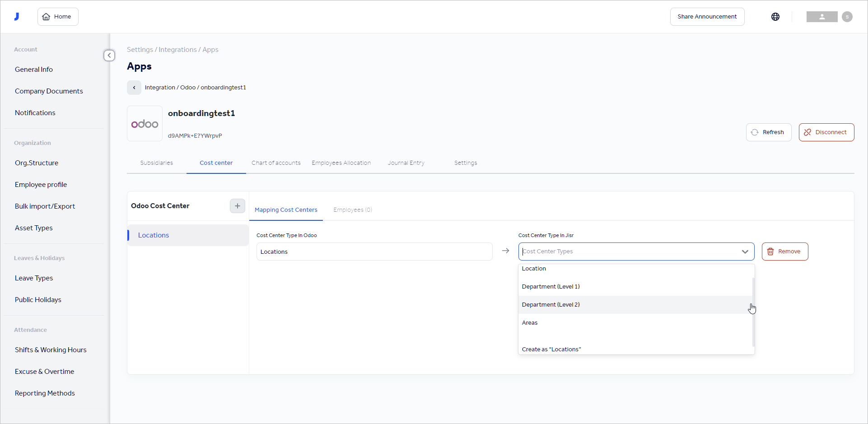This screenshot has width=868, height=424.
Task: Click the Home icon button
Action: coord(47,16)
